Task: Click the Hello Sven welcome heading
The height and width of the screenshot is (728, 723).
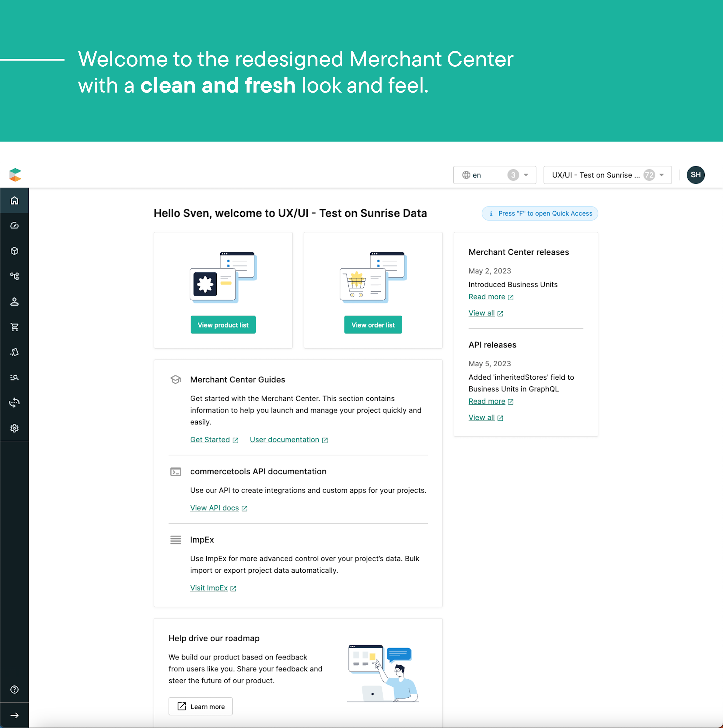Action: 290,213
